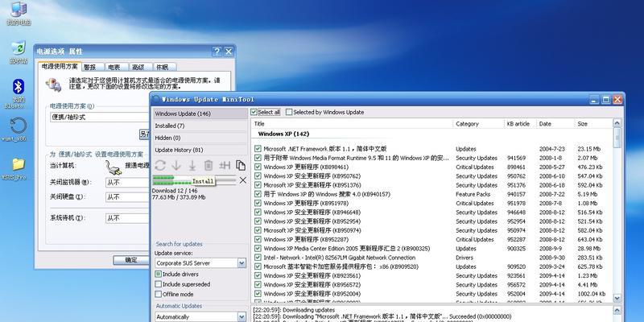
Task: Click the log panel scroll up arrow
Action: click(x=617, y=311)
